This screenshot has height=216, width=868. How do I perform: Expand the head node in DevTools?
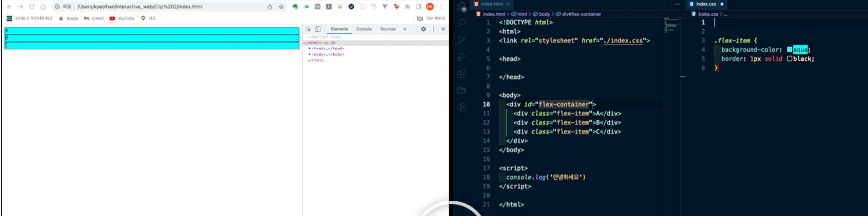tap(309, 48)
